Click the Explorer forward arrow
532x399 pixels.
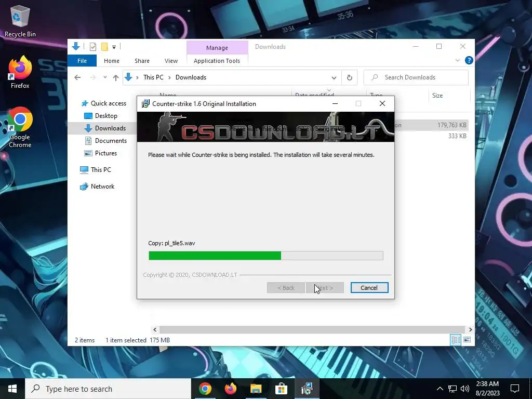click(x=93, y=77)
